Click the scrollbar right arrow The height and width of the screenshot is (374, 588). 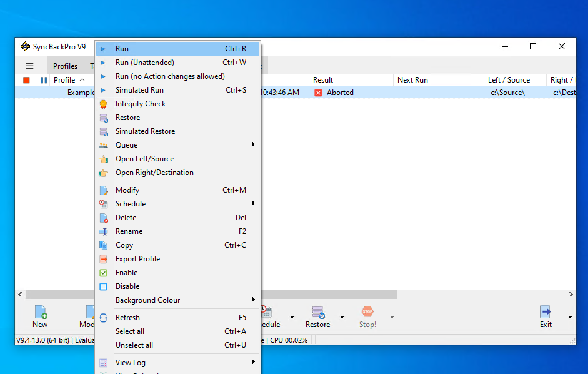click(571, 295)
